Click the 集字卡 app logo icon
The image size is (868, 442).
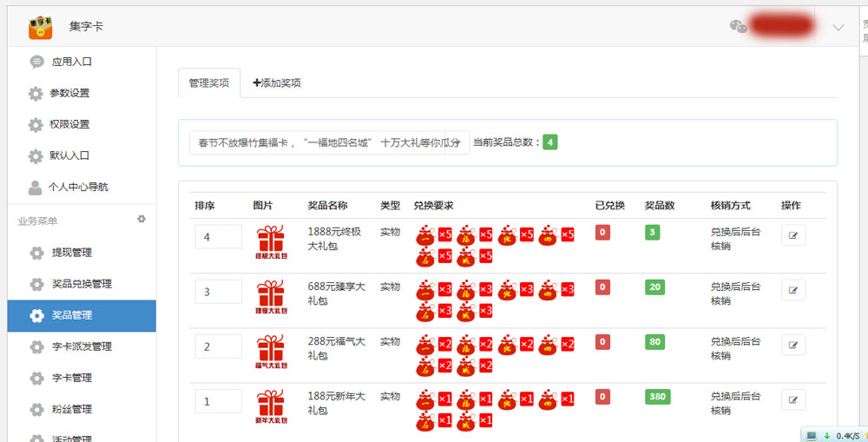(41, 26)
